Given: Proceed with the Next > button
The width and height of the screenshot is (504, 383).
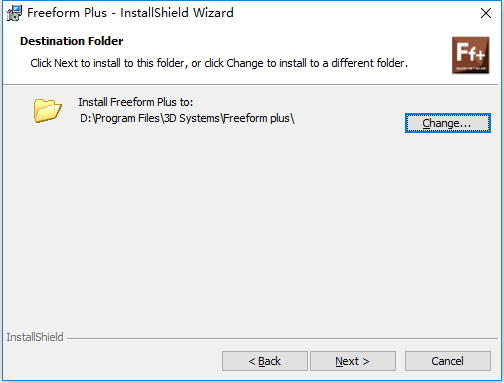Looking at the screenshot, I should [x=353, y=361].
